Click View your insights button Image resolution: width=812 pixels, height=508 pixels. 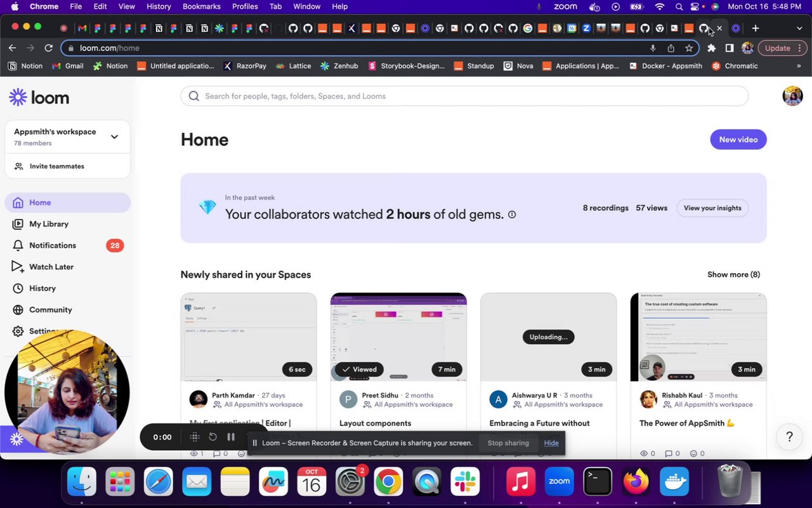point(712,208)
